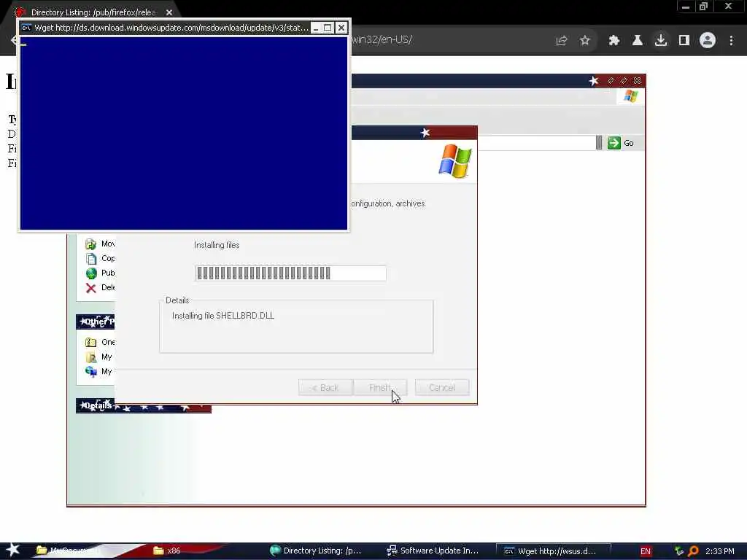Click the disabled Back button in wizard
This screenshot has height=560, width=747.
point(325,388)
